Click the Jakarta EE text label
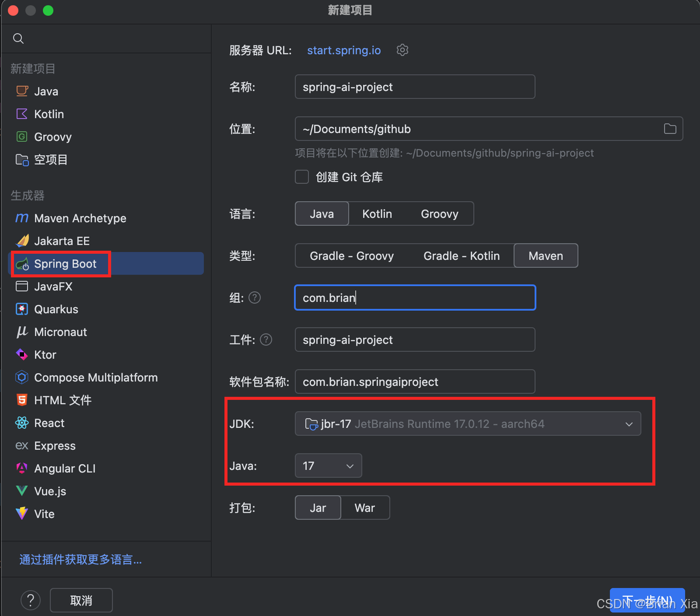 coord(62,241)
